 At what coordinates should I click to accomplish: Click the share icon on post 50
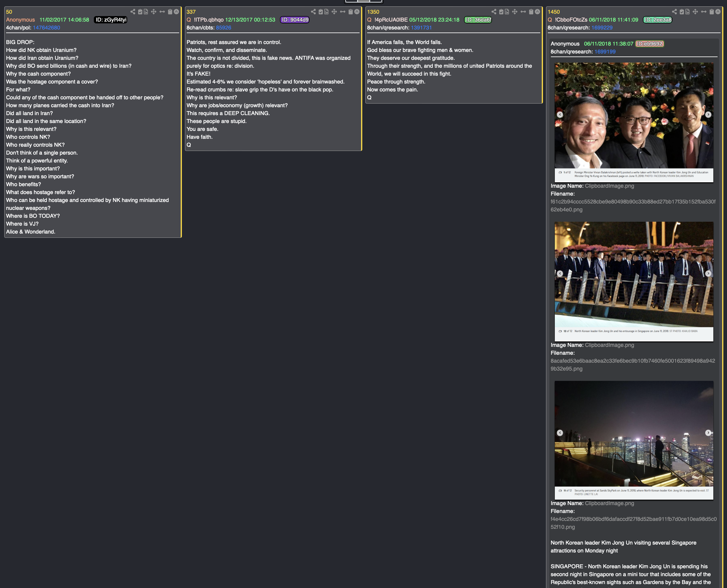point(133,12)
